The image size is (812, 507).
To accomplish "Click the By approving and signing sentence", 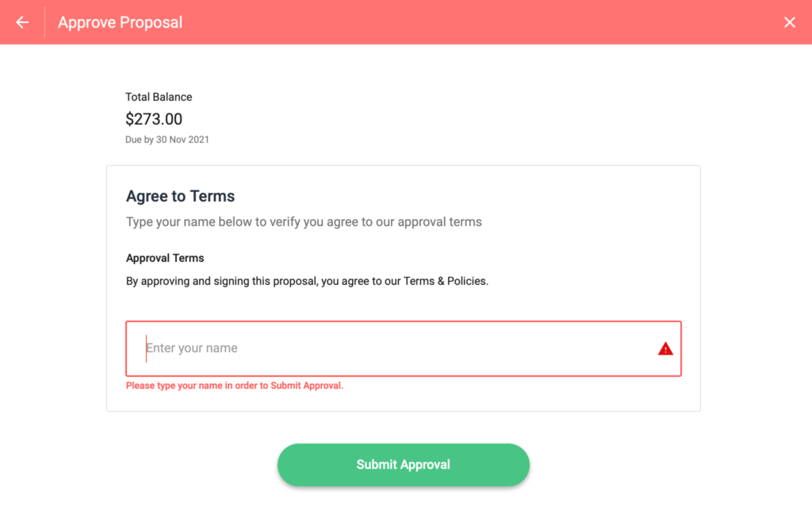I will [307, 281].
